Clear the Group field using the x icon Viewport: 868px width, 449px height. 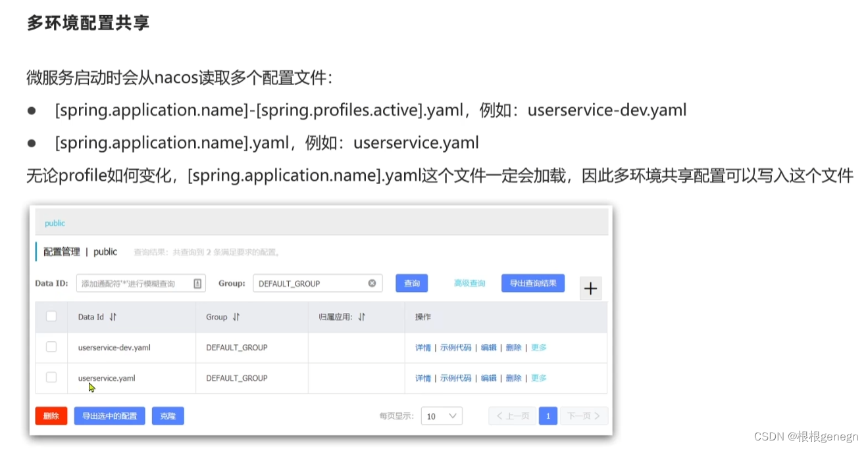372,283
